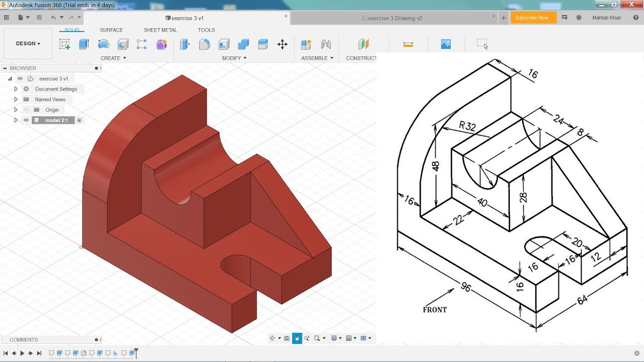Click the Subscribe Now button

[x=533, y=18]
